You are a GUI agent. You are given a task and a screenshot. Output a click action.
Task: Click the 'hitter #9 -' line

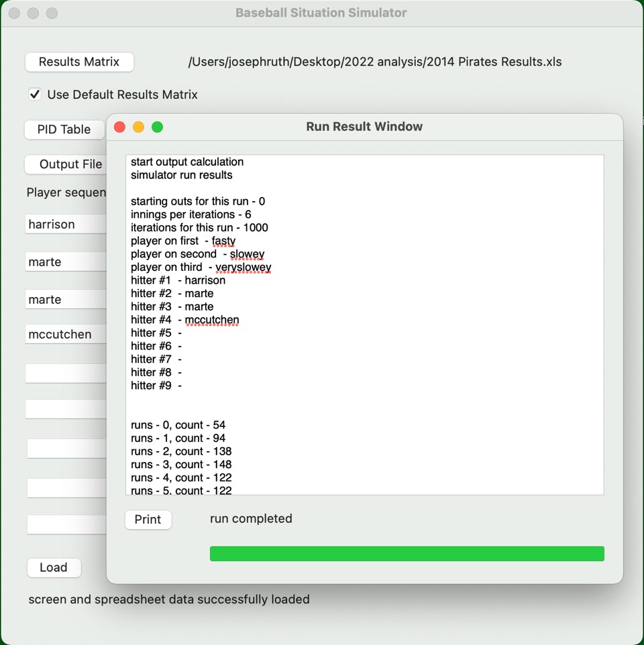point(156,386)
